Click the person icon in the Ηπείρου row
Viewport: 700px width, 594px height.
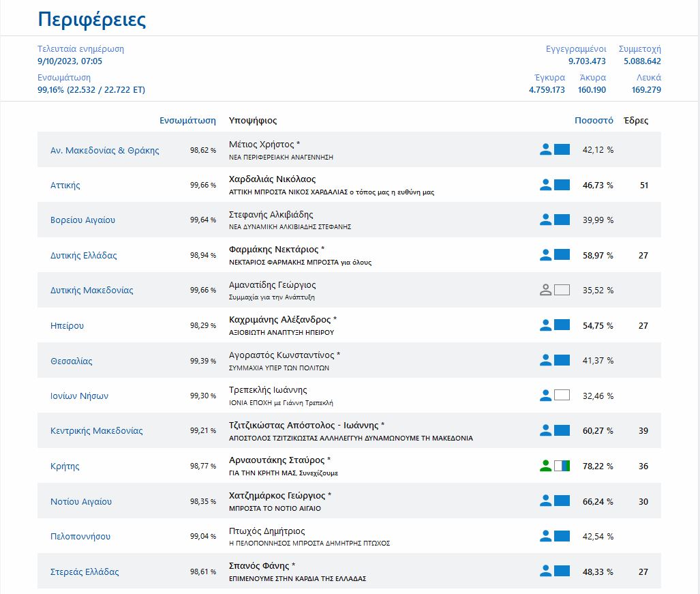click(x=545, y=325)
